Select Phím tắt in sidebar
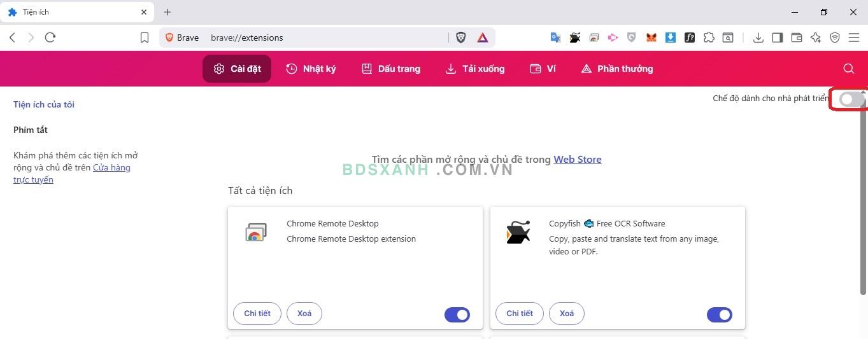 point(31,130)
